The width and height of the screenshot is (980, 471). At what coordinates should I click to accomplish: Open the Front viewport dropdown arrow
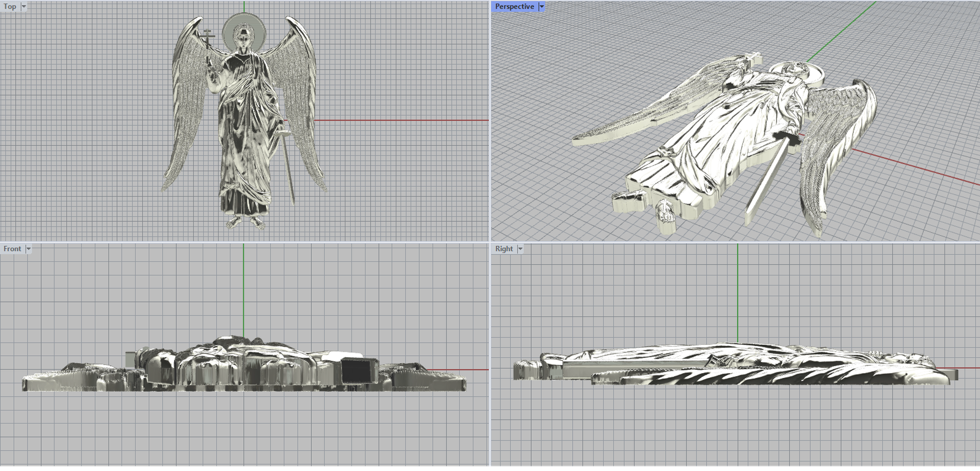coord(28,249)
